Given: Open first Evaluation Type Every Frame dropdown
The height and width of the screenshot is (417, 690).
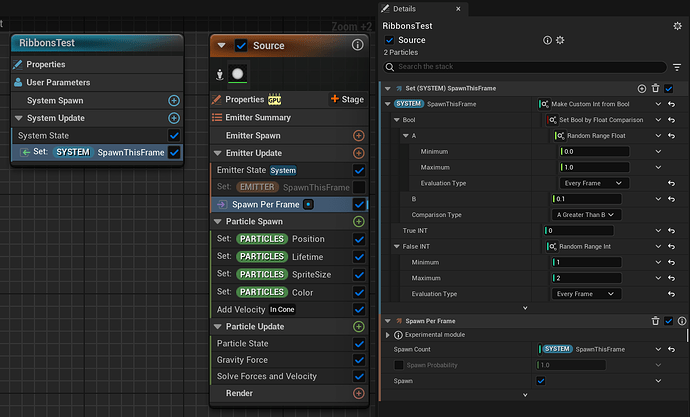Looking at the screenshot, I should 594,183.
